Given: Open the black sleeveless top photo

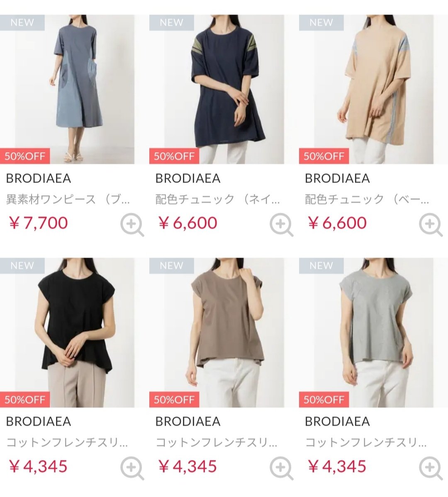Looking at the screenshot, I should tap(67, 332).
